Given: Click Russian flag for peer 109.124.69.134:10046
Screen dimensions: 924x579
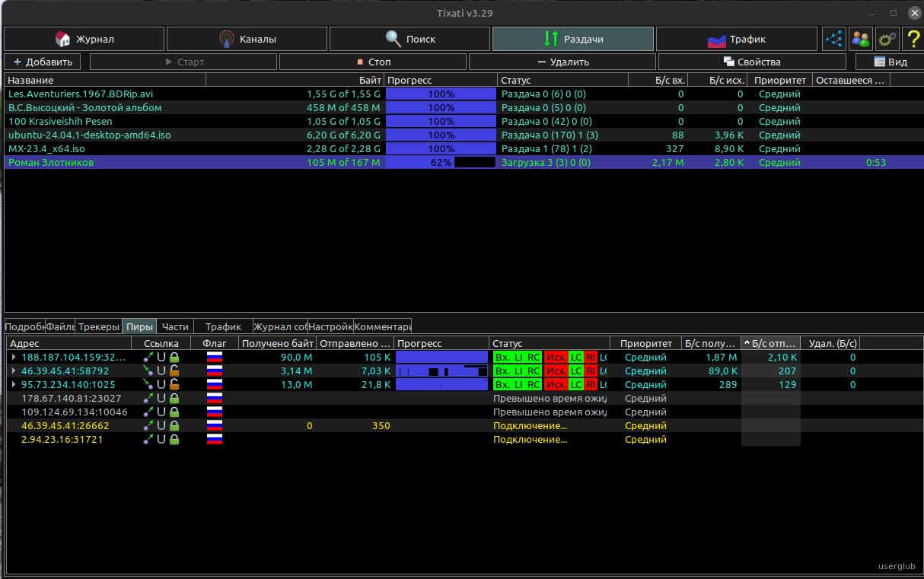Looking at the screenshot, I should pyautogui.click(x=214, y=412).
